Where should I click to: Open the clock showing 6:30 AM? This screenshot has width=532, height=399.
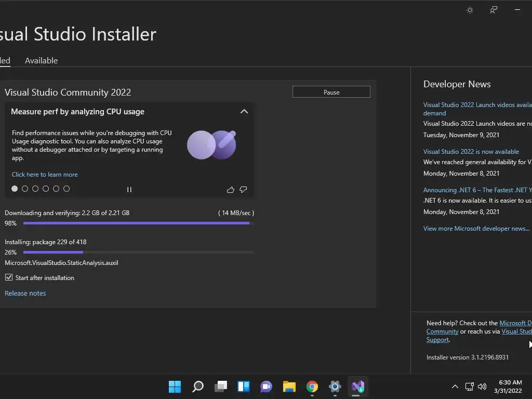[x=508, y=387]
